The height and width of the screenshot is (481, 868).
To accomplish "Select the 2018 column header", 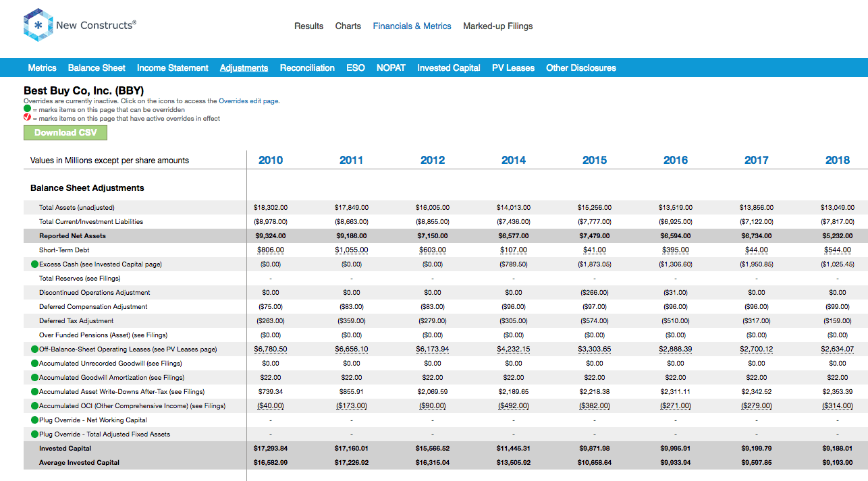I will (838, 161).
